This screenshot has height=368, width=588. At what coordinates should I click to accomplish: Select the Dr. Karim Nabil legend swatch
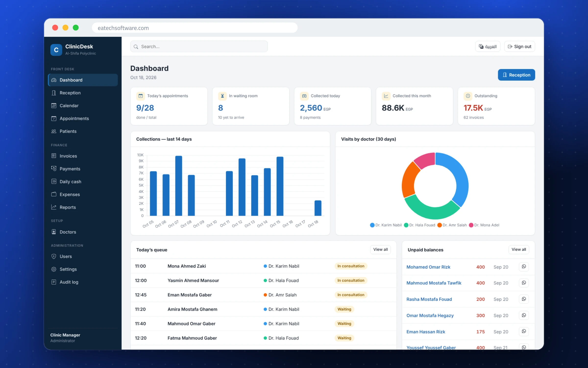(372, 225)
